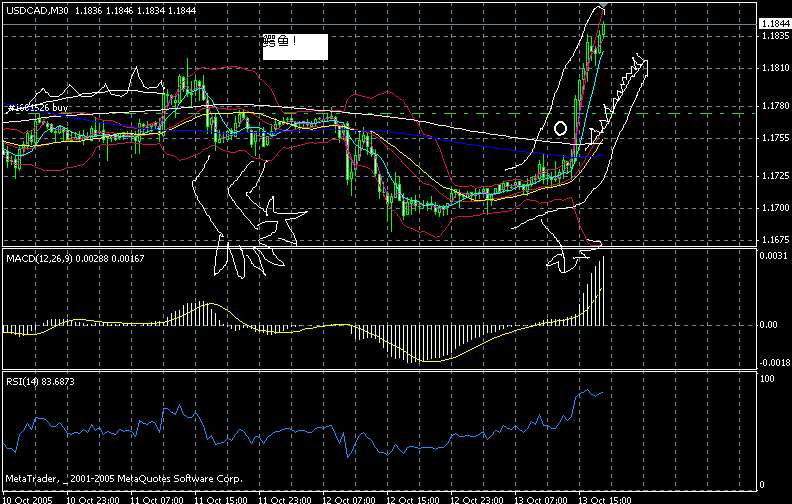Click the 1.1810 price axis label

(x=775, y=68)
